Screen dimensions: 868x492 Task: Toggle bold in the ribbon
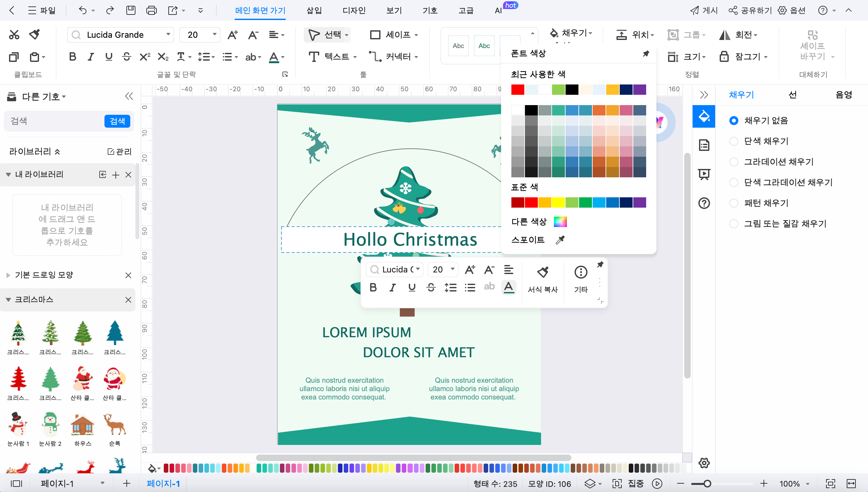(x=72, y=57)
